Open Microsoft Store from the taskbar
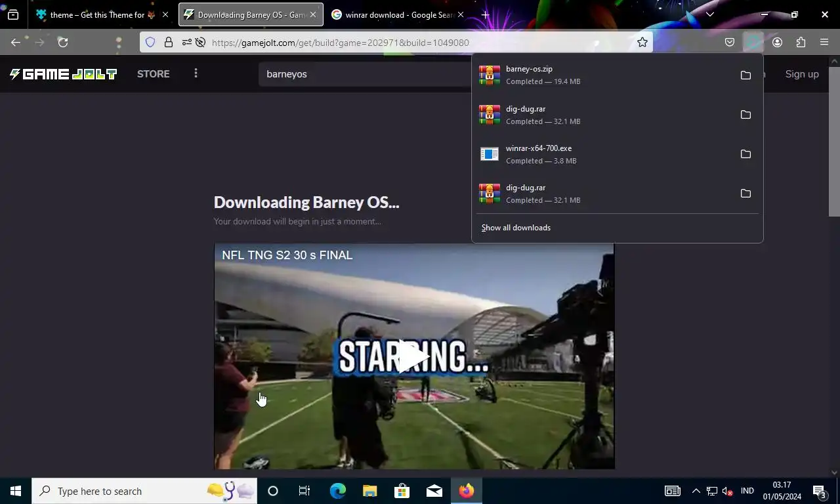 tap(402, 491)
